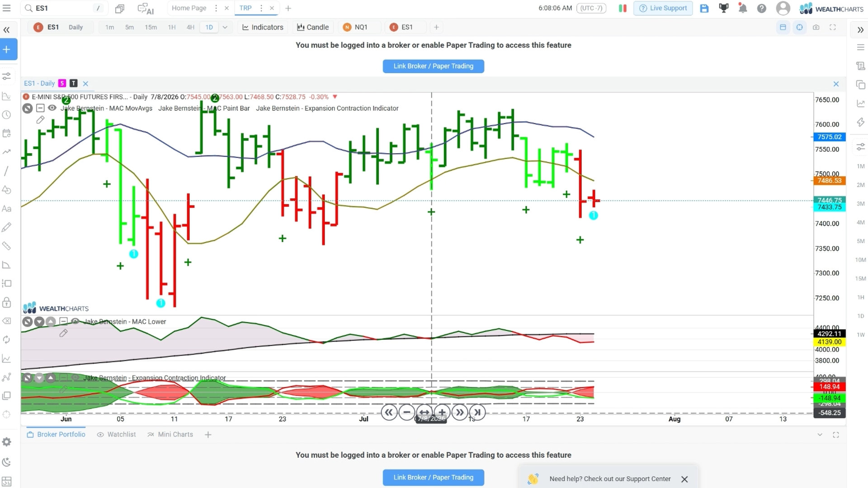868x488 pixels.
Task: Toggle visibility eye of MAC Lower indicator
Action: pyautogui.click(x=75, y=321)
